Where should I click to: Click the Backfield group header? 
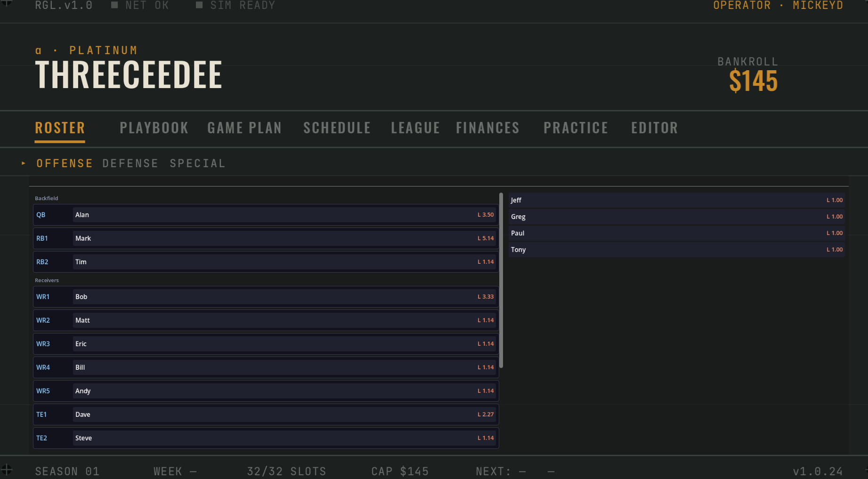coord(47,198)
